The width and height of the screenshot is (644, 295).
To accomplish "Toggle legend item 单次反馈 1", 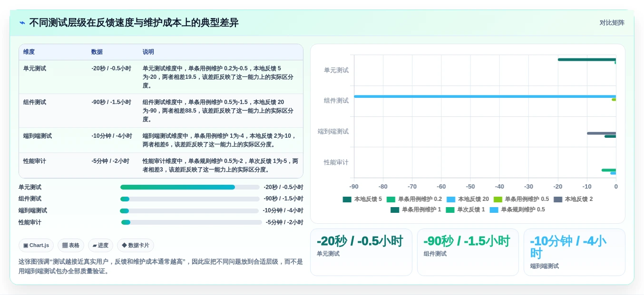I will pos(465,209).
